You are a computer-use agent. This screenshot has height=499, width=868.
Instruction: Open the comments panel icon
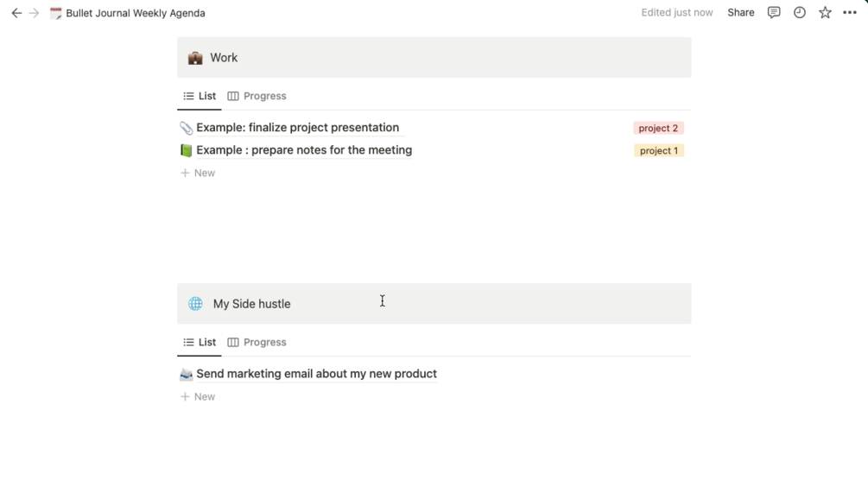[774, 13]
